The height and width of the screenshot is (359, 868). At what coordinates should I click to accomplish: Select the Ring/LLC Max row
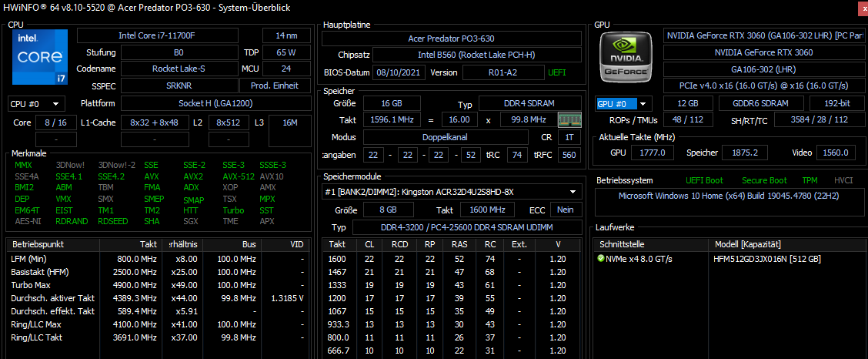[x=159, y=324]
